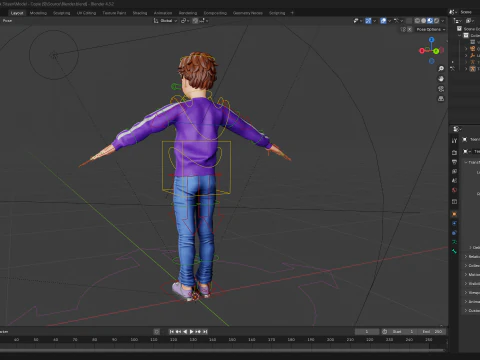Viewport: 480px width, 360px height.
Task: Select solid viewport shading
Action: tap(424, 21)
